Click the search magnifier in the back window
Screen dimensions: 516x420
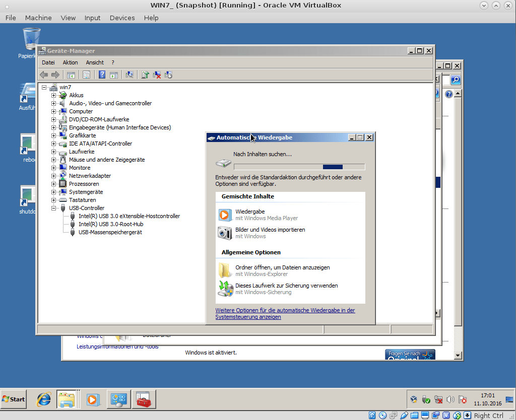click(456, 80)
